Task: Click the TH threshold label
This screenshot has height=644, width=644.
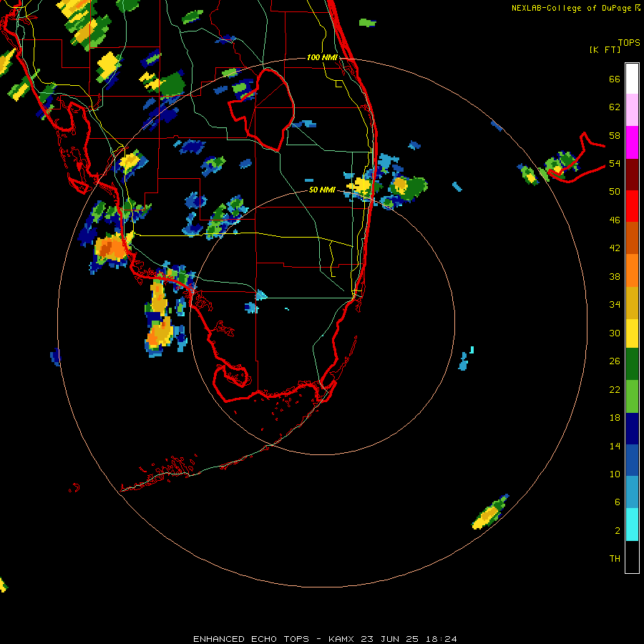Action: (x=615, y=559)
